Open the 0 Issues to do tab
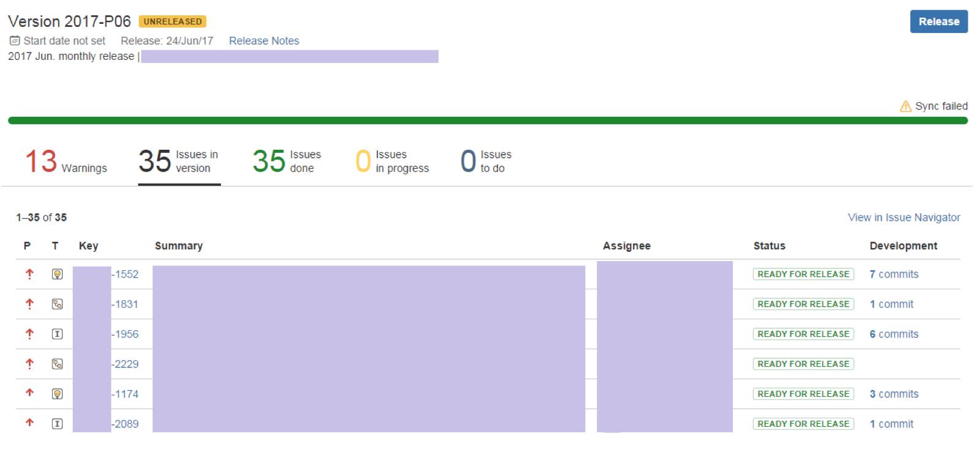The image size is (980, 450). point(486,161)
